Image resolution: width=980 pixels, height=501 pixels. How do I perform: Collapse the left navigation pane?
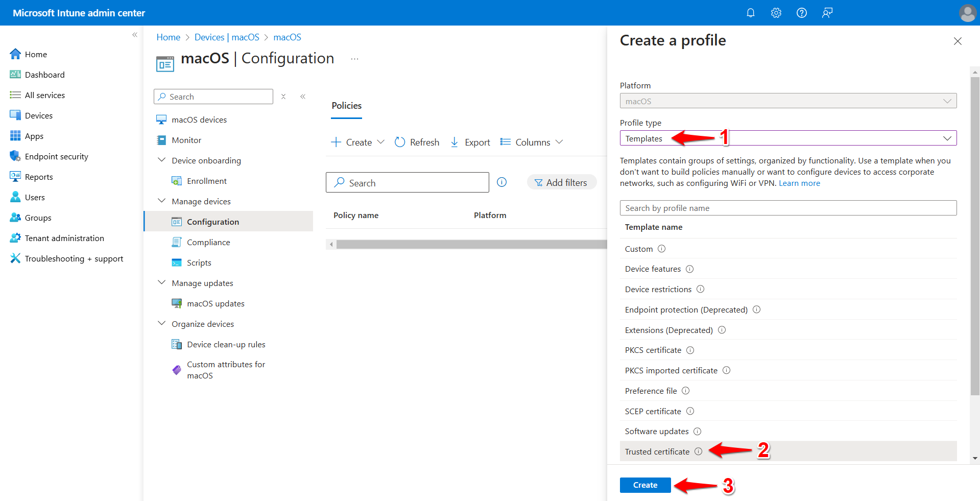(135, 35)
